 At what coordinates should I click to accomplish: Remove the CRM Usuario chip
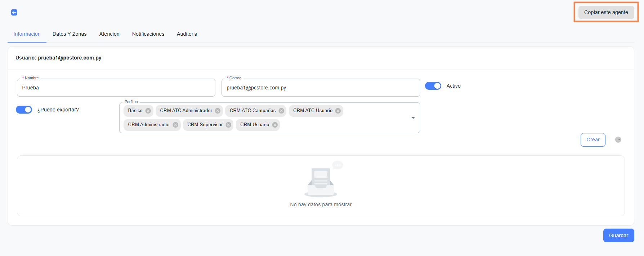pos(275,125)
